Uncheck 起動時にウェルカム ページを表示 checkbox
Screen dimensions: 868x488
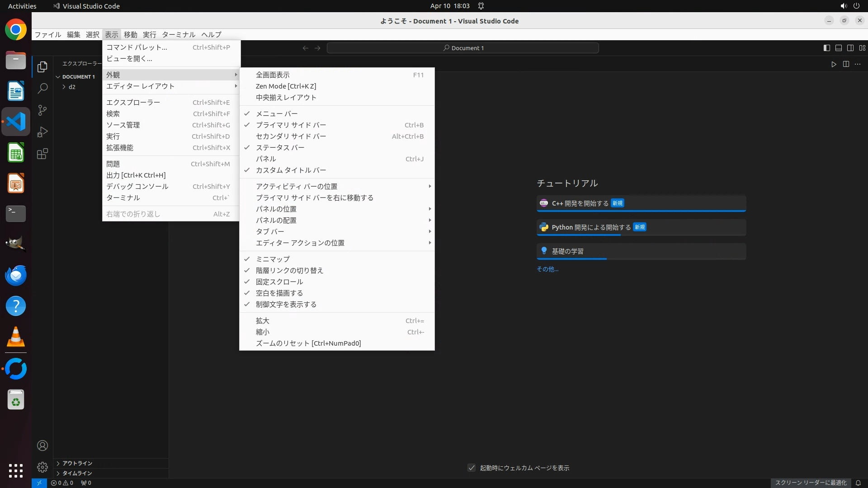(472, 468)
